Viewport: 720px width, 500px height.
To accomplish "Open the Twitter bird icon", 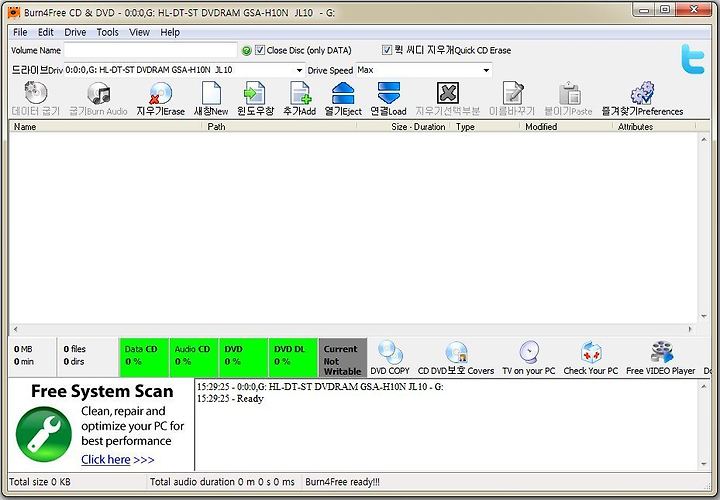I will coord(693,59).
